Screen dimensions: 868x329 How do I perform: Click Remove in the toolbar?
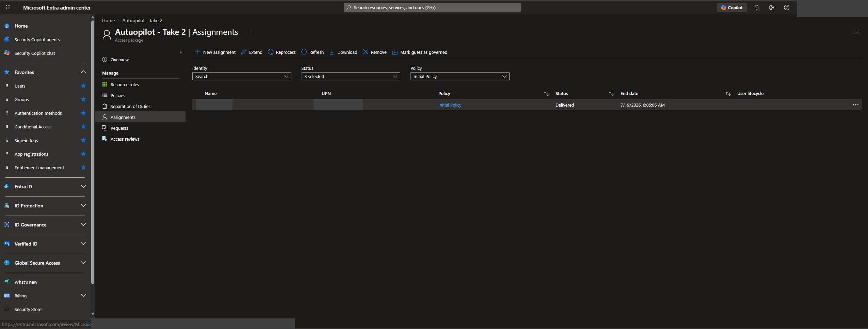coord(374,52)
